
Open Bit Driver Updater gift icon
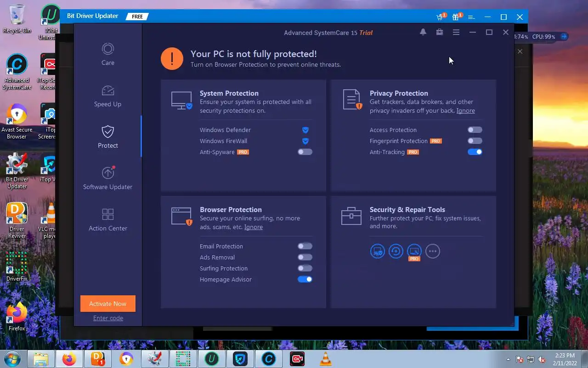457,17
